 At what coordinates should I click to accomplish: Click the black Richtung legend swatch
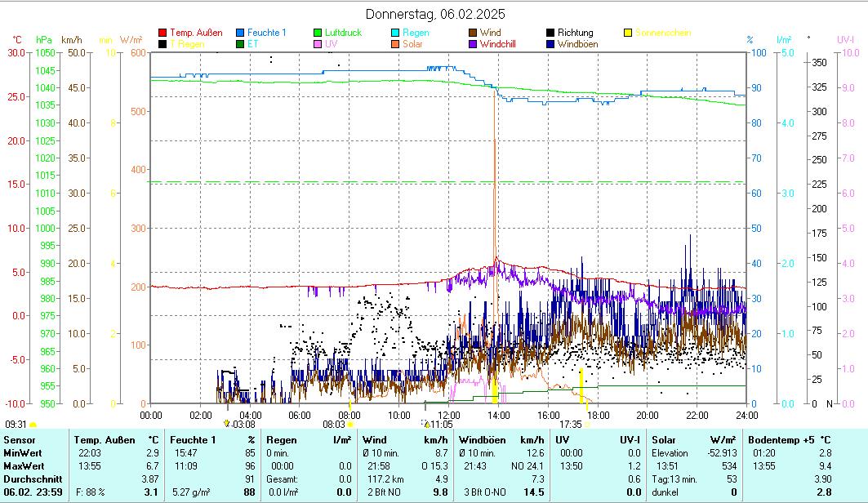(x=550, y=33)
